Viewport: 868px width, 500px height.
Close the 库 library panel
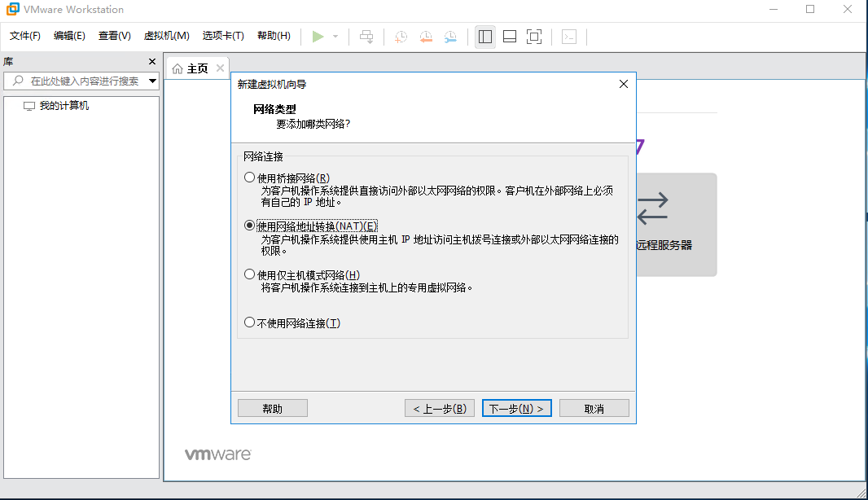(x=152, y=61)
